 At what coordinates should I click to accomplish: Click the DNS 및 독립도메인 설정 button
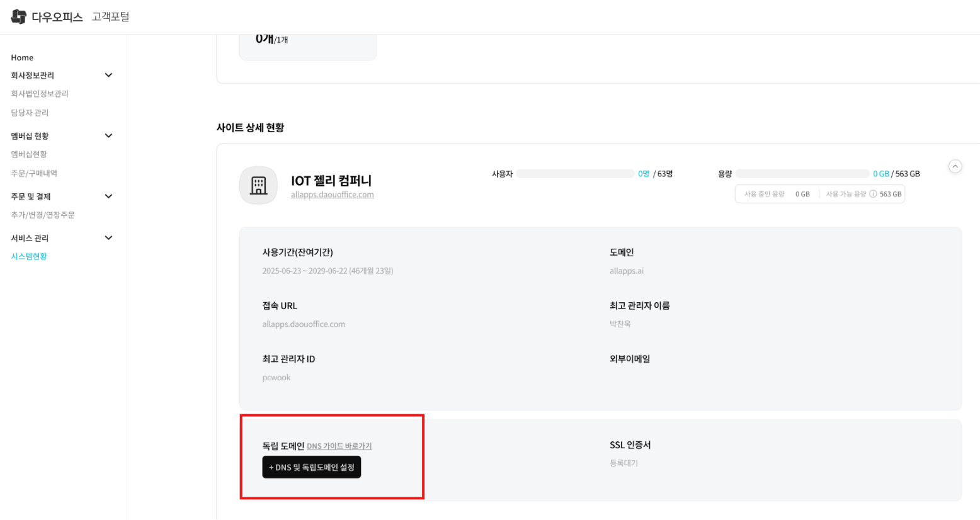click(x=311, y=467)
